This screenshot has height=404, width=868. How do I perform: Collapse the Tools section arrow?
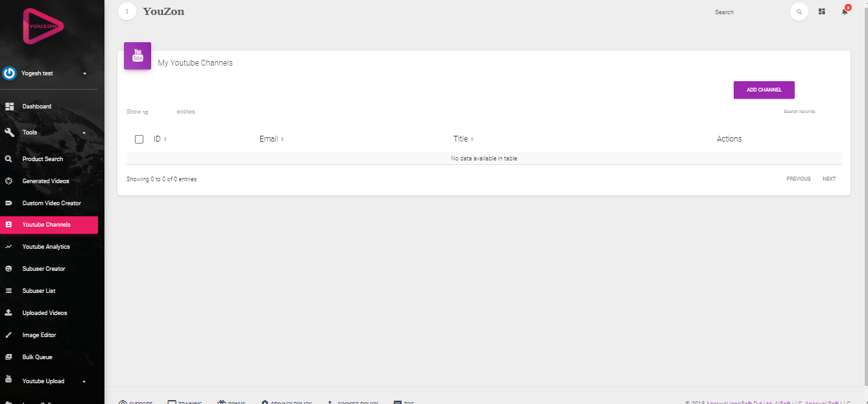pos(84,133)
